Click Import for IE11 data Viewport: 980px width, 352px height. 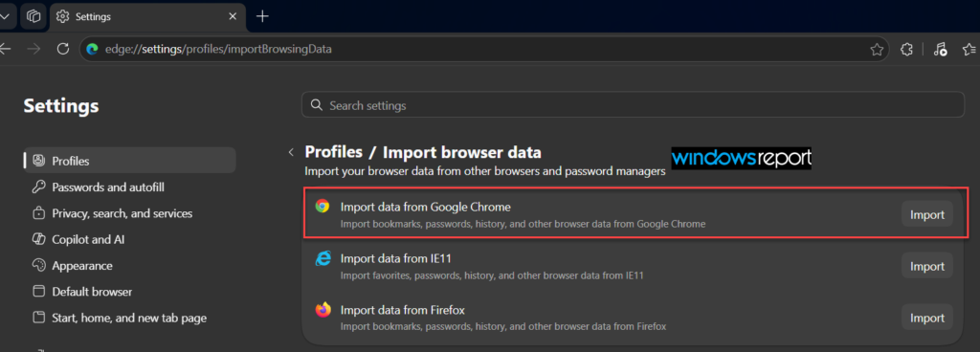pos(926,266)
